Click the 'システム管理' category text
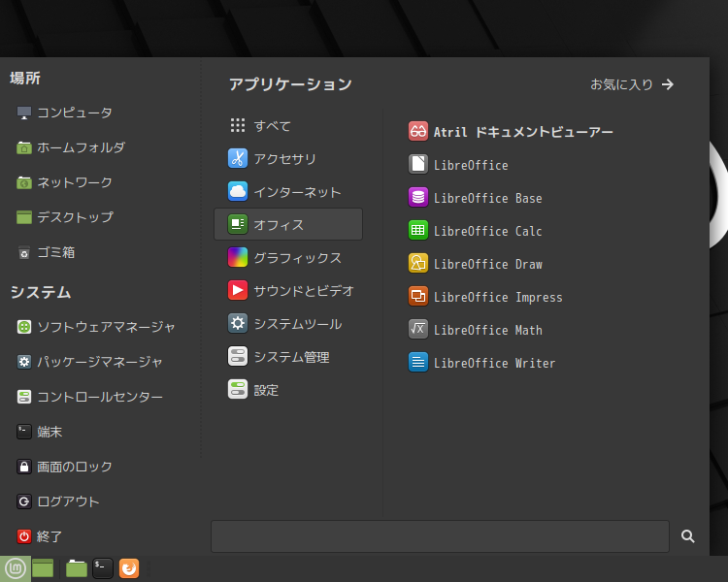Screen dimensions: 728x582 click(291, 356)
